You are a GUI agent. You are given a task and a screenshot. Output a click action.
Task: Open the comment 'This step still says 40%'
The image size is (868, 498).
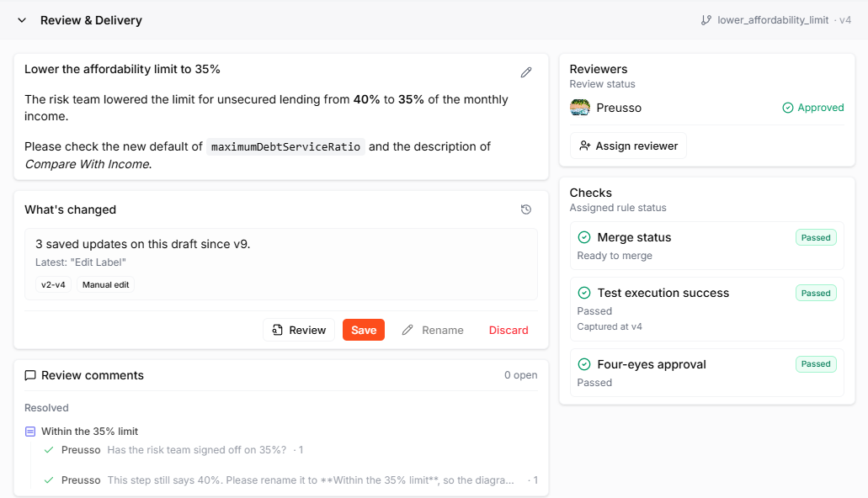(x=311, y=480)
